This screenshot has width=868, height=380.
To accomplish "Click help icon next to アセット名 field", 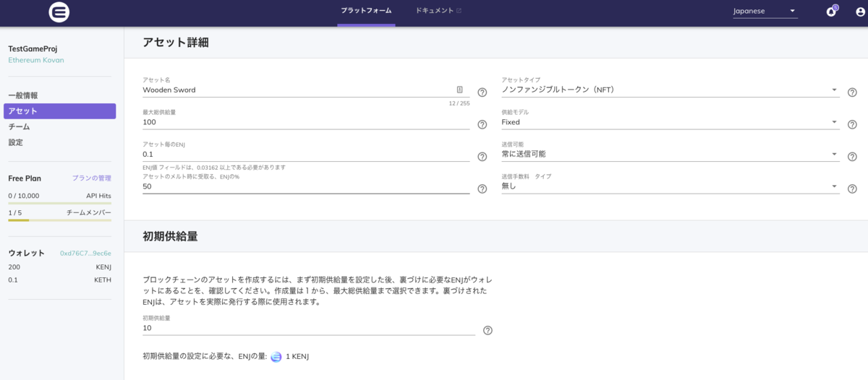I will tap(482, 92).
